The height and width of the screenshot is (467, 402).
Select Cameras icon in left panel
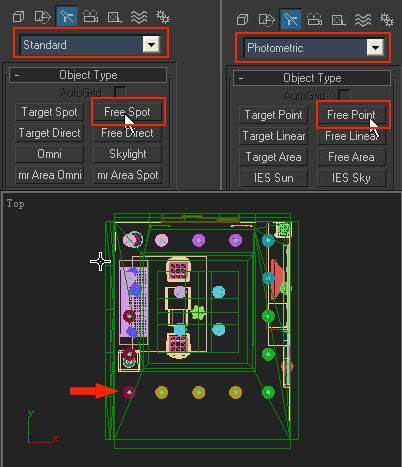tap(90, 16)
